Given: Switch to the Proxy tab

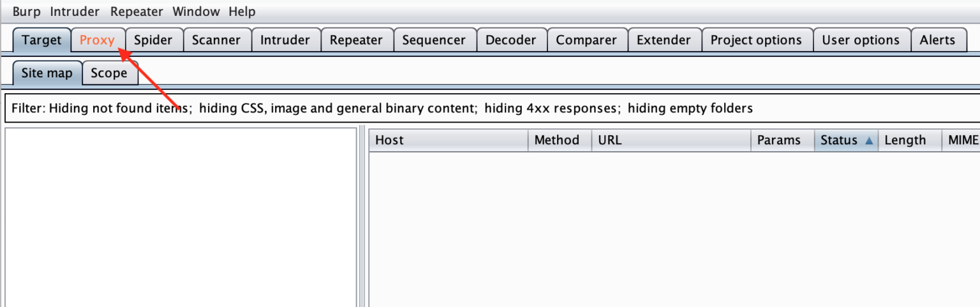Looking at the screenshot, I should click(97, 40).
